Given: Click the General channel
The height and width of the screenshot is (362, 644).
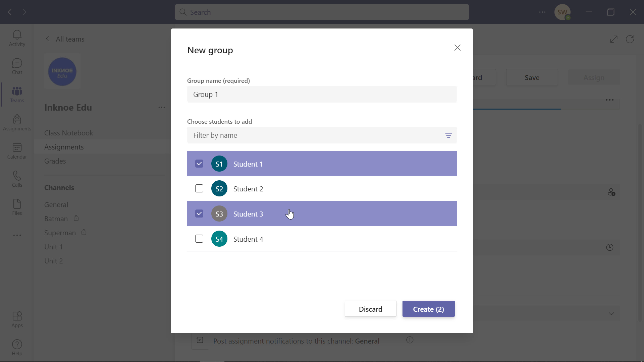Looking at the screenshot, I should click(x=56, y=205).
